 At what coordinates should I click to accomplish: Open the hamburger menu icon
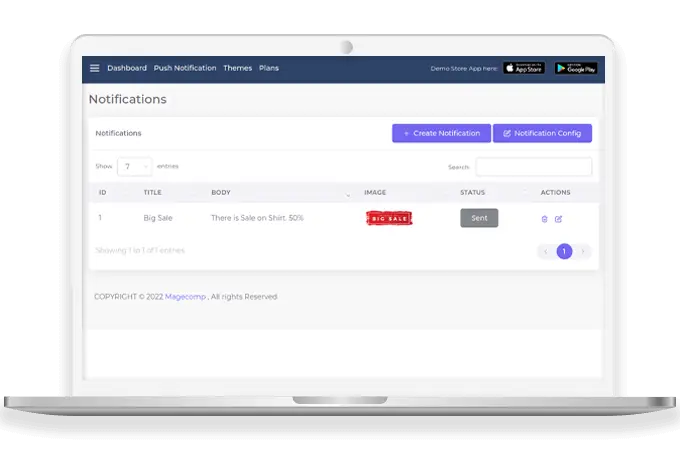click(x=95, y=68)
